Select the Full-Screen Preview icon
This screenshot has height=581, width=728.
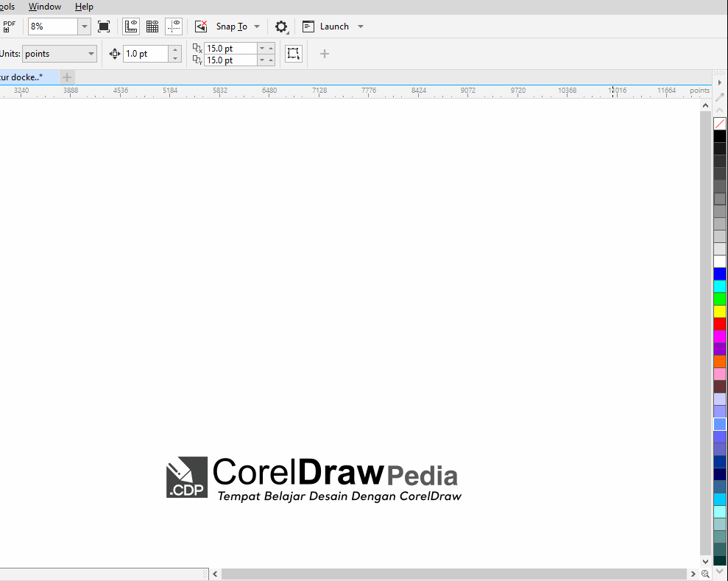coord(104,26)
